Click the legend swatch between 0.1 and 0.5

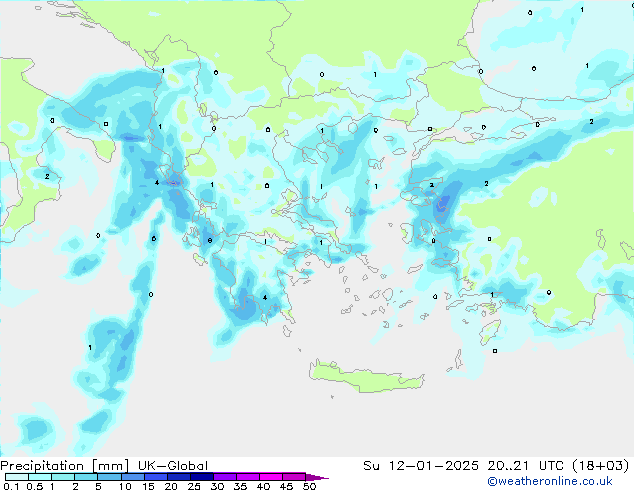coord(17,477)
